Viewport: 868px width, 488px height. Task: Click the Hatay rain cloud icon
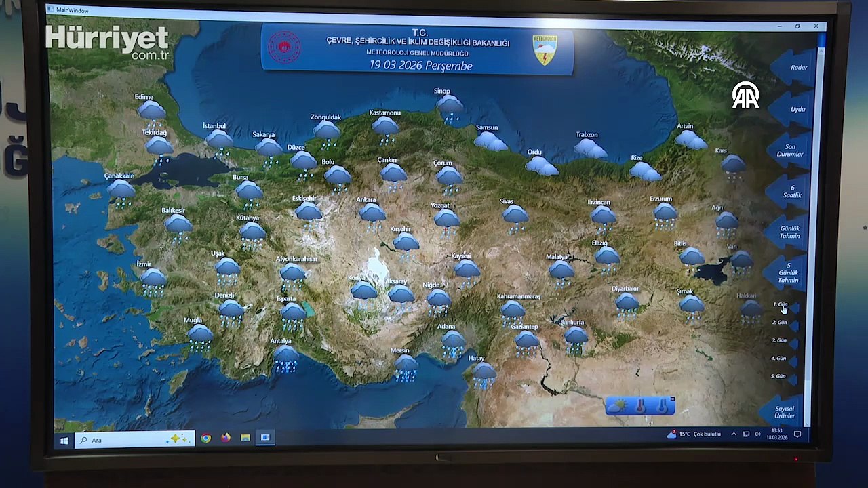484,375
